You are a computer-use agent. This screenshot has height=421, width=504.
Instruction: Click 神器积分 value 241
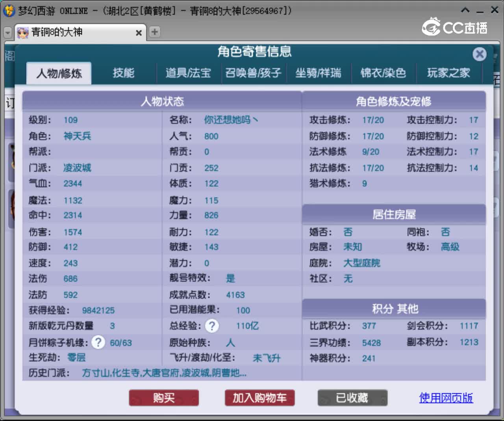pos(369,358)
